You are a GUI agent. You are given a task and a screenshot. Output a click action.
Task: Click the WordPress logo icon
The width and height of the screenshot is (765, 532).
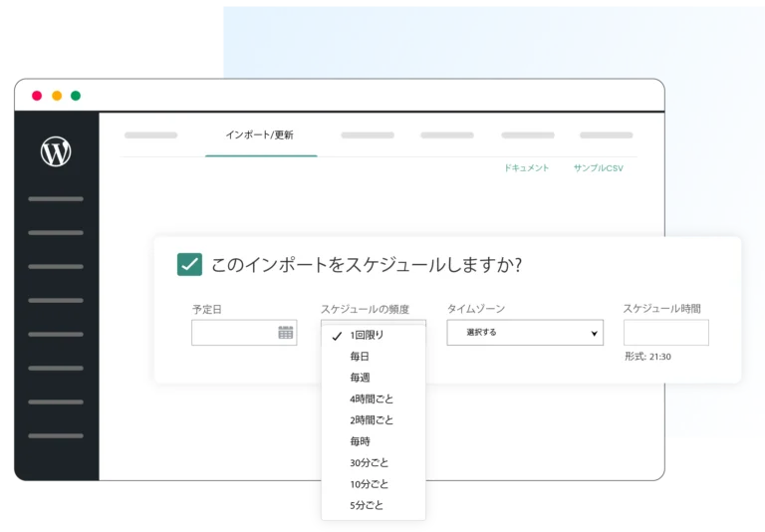(56, 151)
